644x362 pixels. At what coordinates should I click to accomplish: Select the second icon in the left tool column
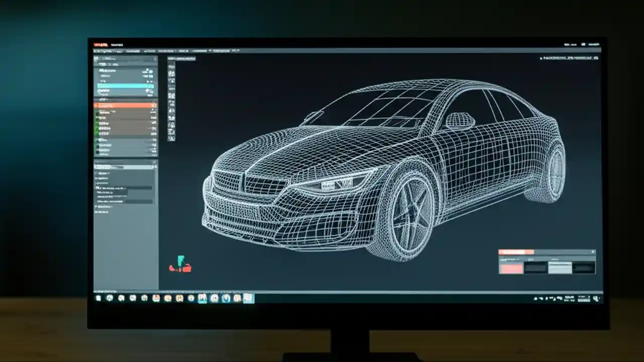172,74
